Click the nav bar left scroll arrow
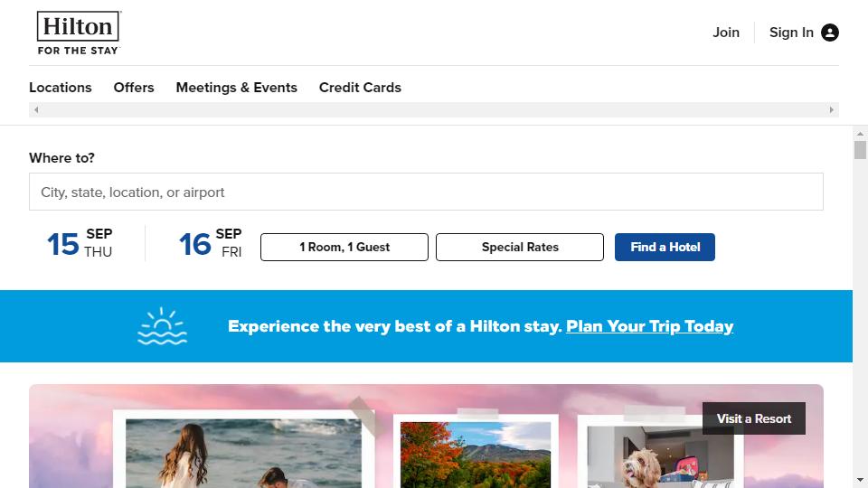Viewport: 868px width, 488px height. coord(36,110)
